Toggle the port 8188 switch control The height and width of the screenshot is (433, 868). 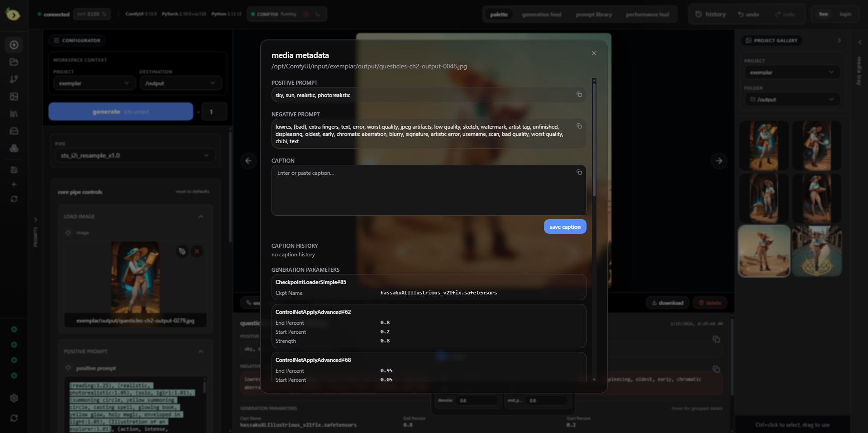pyautogui.click(x=103, y=14)
